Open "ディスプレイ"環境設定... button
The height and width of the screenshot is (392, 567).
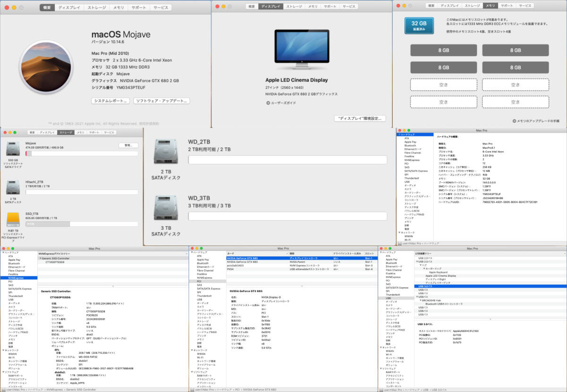[x=360, y=119]
